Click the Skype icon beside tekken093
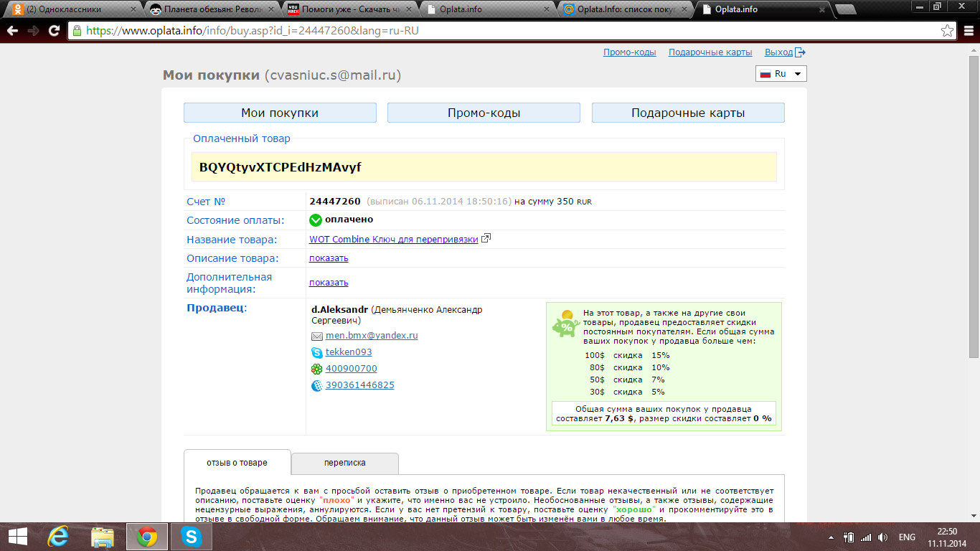The height and width of the screenshot is (551, 980). tap(317, 352)
